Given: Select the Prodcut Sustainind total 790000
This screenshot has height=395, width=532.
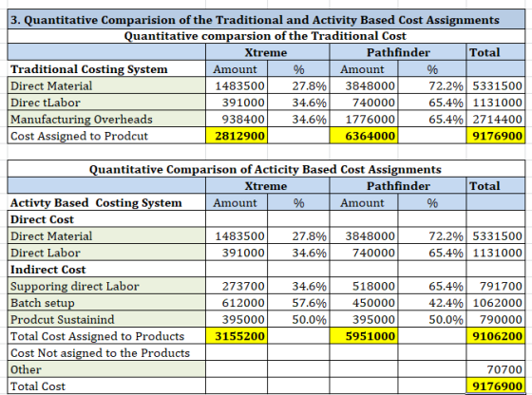Looking at the screenshot, I should [496, 319].
